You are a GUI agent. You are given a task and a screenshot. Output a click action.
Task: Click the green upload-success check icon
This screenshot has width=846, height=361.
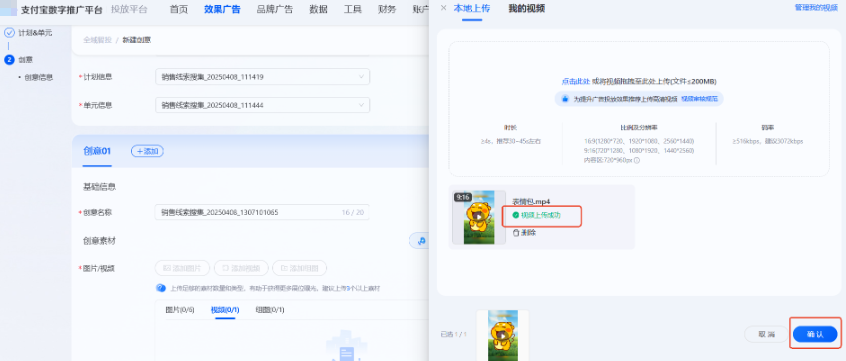(515, 215)
